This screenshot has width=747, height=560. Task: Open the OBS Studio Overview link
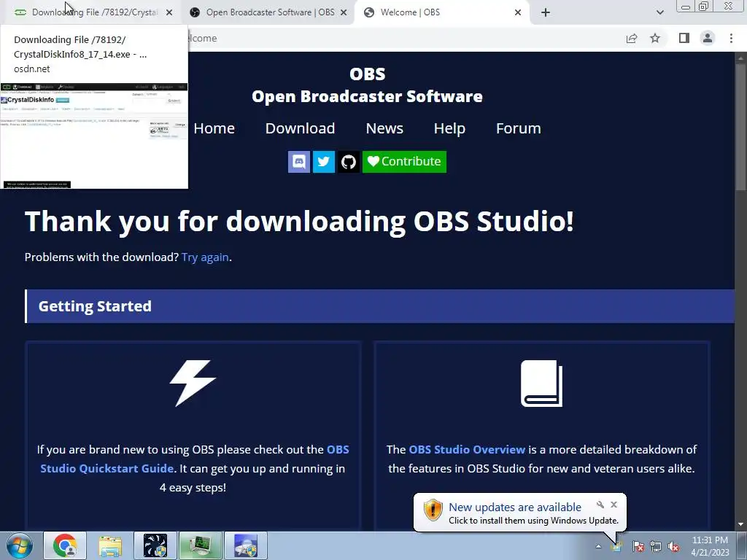click(x=467, y=449)
